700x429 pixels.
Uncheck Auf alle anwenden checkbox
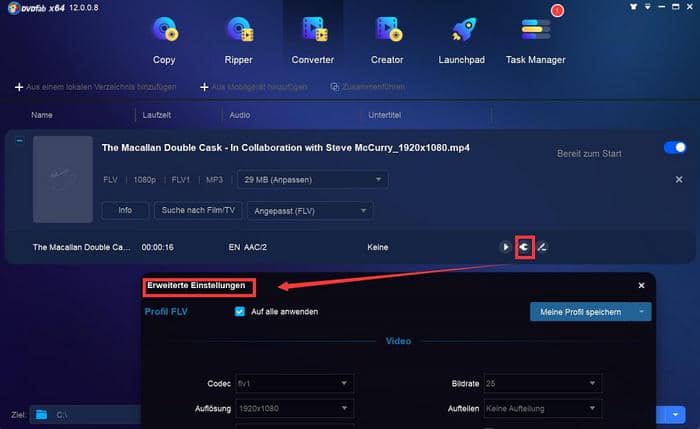pos(240,312)
